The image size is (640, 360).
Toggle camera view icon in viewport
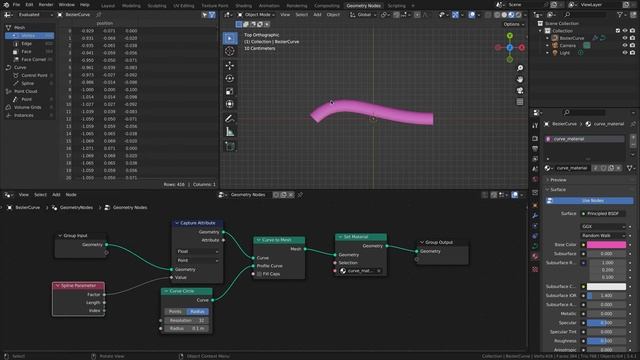tap(520, 91)
